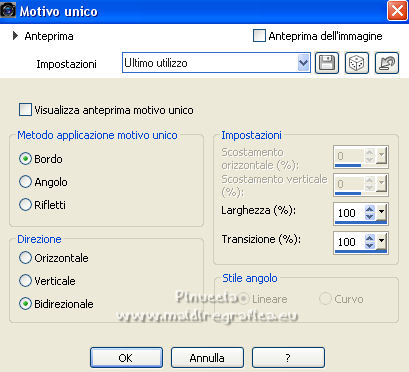Click the Transizione value field
The image size is (409, 372).
[349, 241]
